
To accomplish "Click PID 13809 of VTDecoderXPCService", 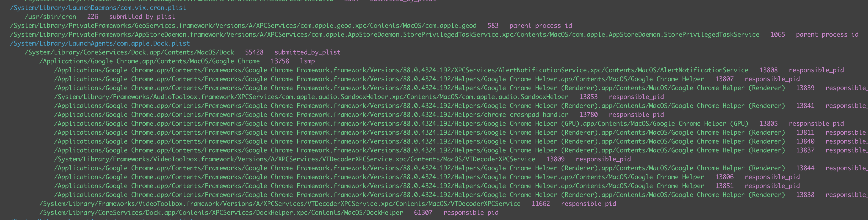I will pos(555,159).
